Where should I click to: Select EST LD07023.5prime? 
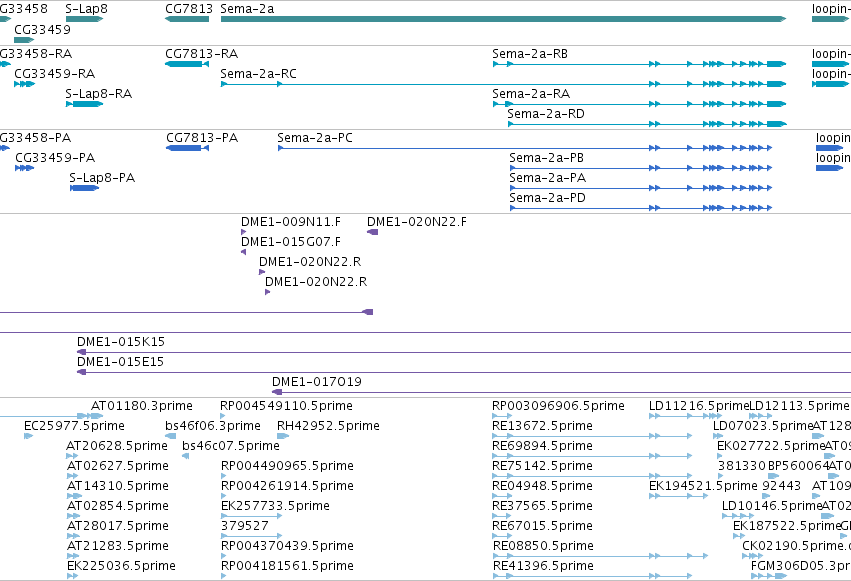(x=718, y=436)
